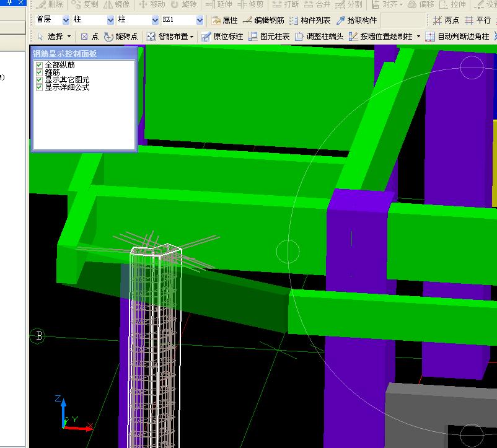Open 构件列表 (component list)

click(x=310, y=20)
